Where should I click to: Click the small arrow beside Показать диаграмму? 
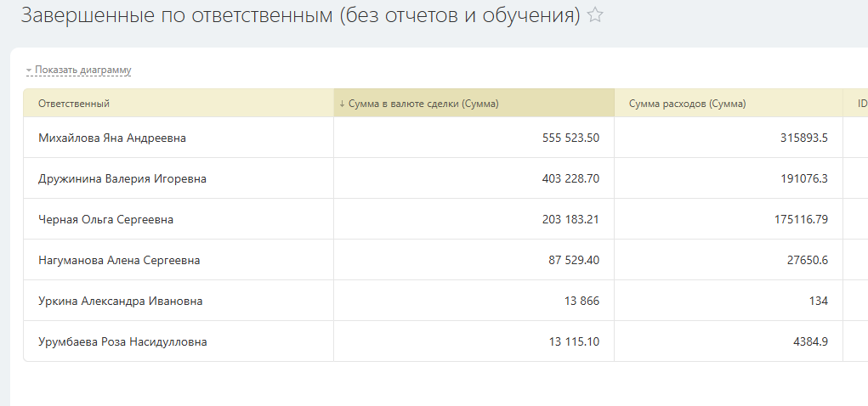29,70
